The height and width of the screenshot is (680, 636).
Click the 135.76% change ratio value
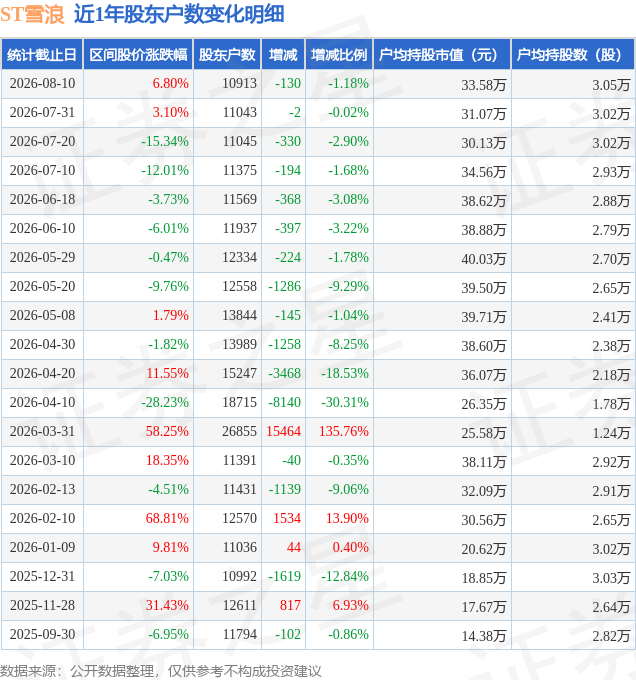tap(344, 431)
